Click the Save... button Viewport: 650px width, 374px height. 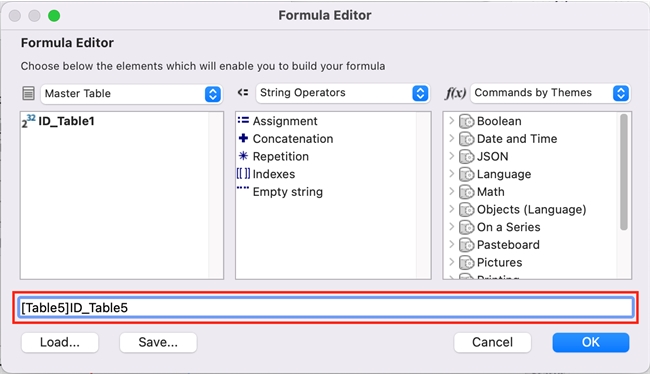(x=158, y=342)
